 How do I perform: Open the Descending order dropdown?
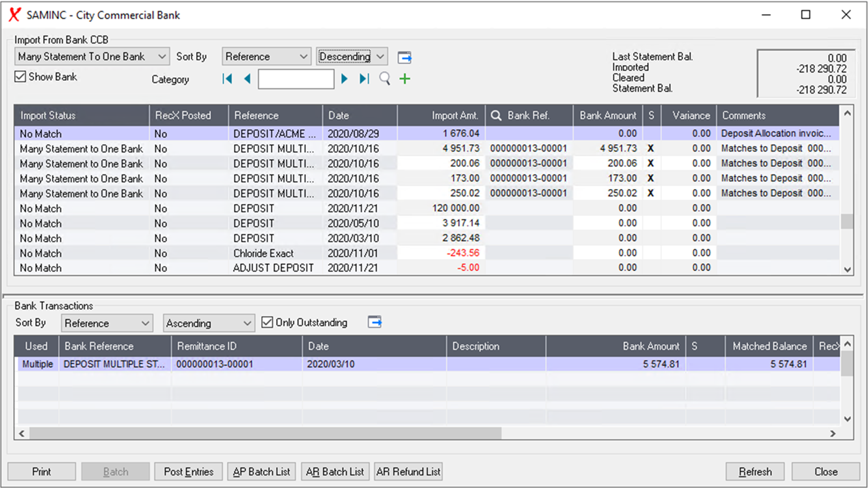coord(352,56)
